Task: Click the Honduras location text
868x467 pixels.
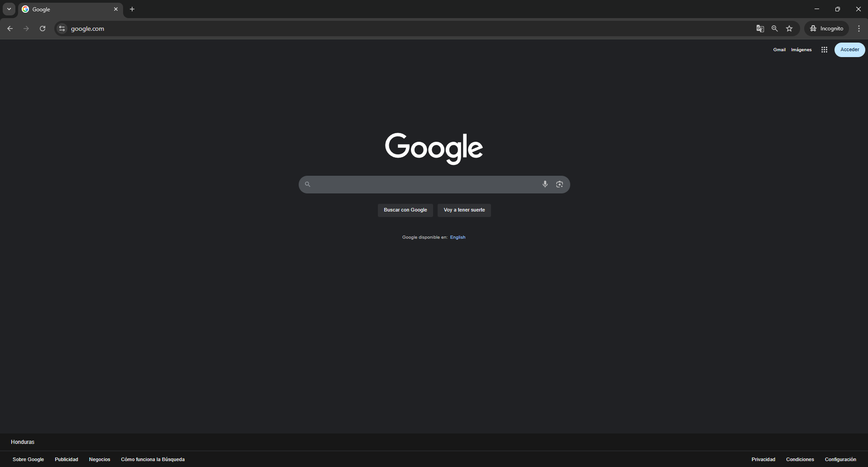Action: (23, 442)
